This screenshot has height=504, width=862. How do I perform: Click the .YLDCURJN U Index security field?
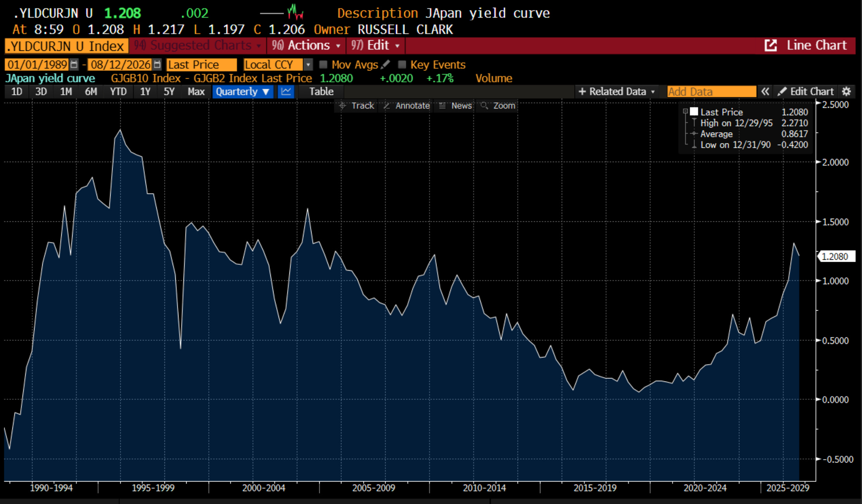[x=66, y=46]
